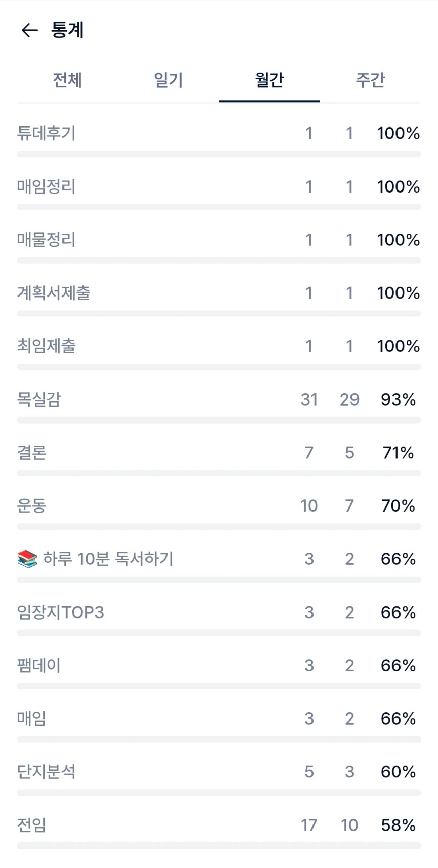438x868 pixels.
Task: Switch to the 주간 tab
Action: pyautogui.click(x=370, y=80)
